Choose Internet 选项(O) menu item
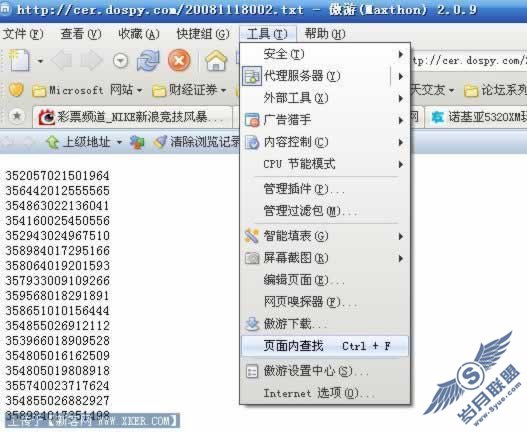 325,393
